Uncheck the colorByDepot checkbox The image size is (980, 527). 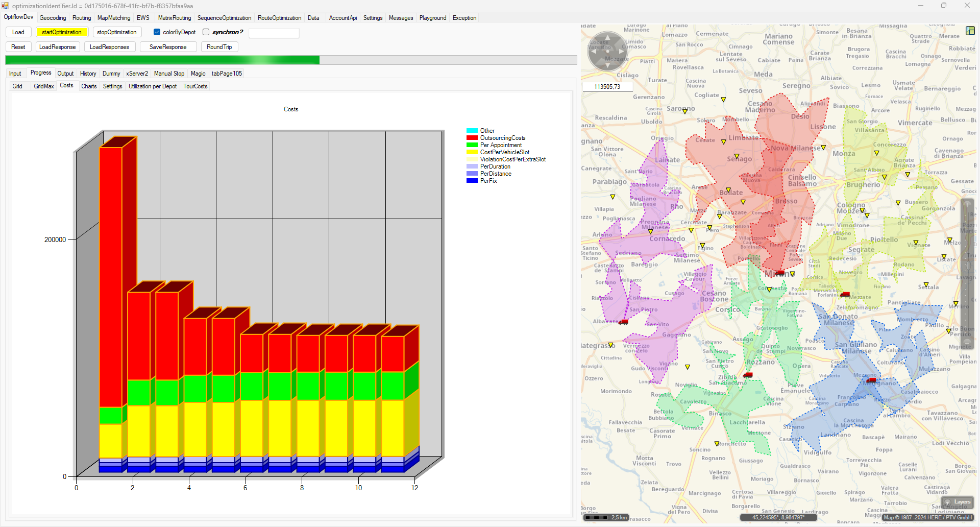tap(157, 32)
